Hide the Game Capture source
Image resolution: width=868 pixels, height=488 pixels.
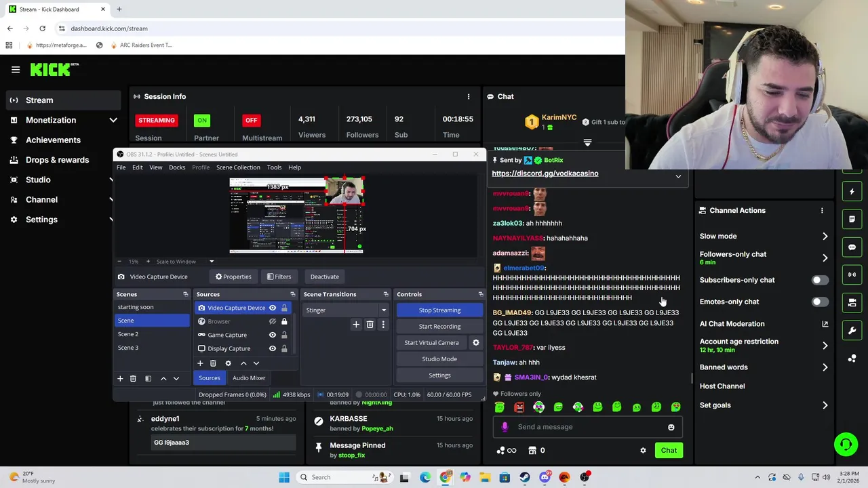click(x=273, y=335)
